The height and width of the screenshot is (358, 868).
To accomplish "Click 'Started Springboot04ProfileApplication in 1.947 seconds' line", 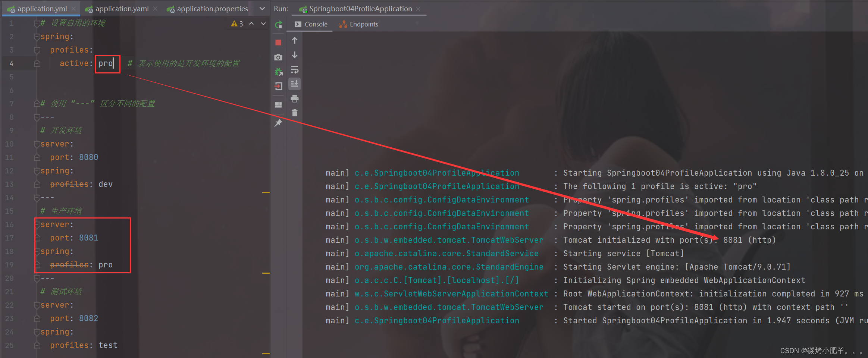I will pyautogui.click(x=715, y=321).
